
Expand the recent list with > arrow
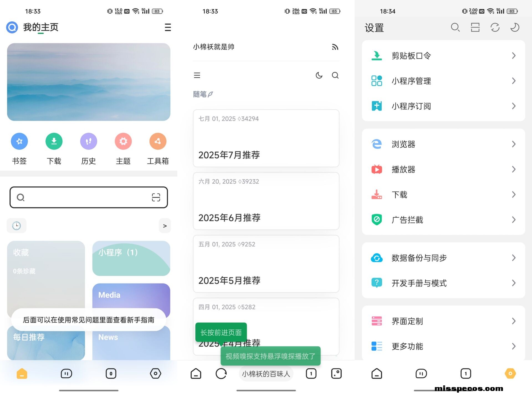pyautogui.click(x=165, y=226)
